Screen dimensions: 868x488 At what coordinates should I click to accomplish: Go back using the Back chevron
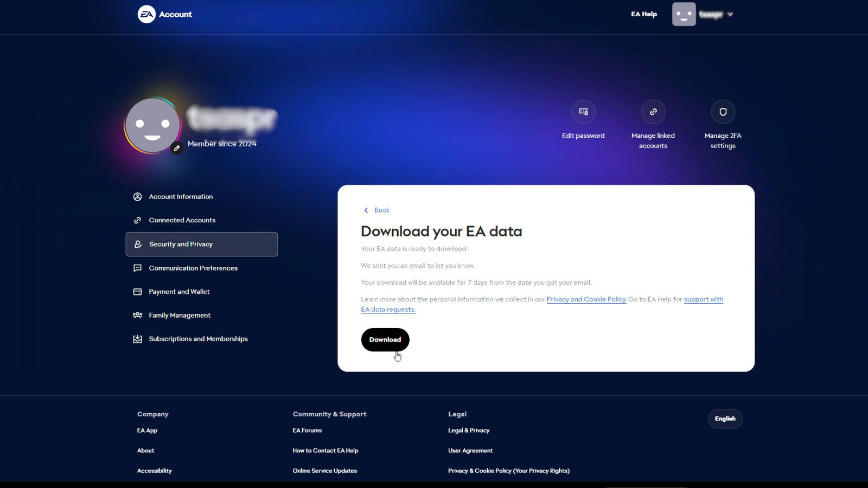coord(366,210)
